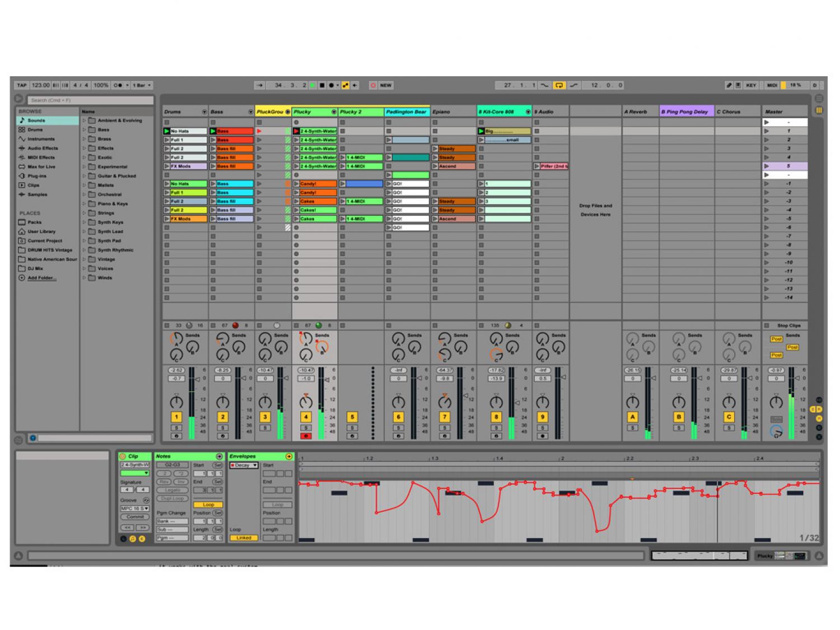
Task: Toggle the yellow Loop switch in the transport bar
Action: coord(558,85)
